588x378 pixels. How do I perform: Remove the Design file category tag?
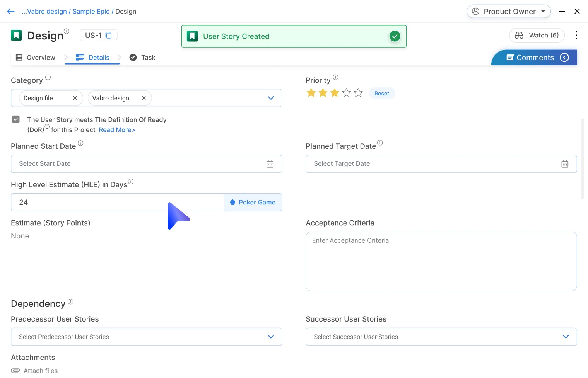tap(75, 98)
